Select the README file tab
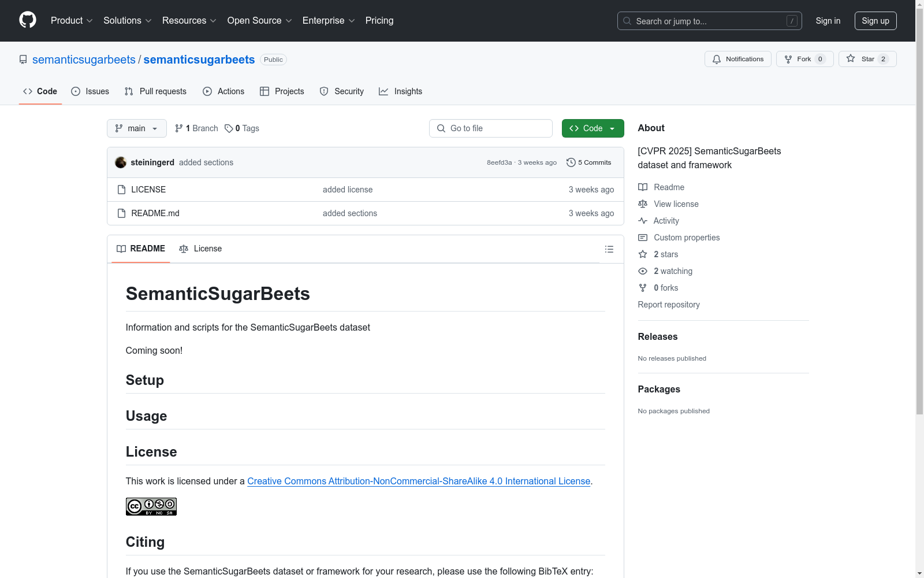Viewport: 924px width, 578px height. (141, 249)
